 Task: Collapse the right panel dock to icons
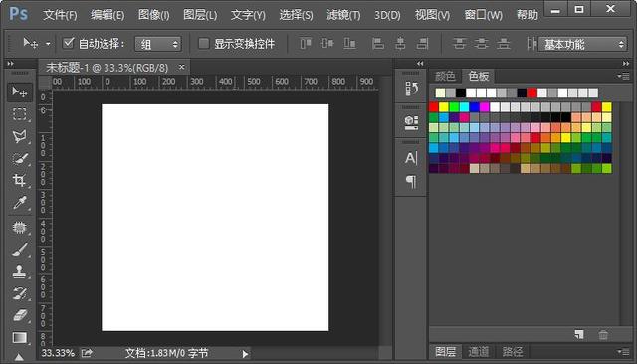coord(626,64)
